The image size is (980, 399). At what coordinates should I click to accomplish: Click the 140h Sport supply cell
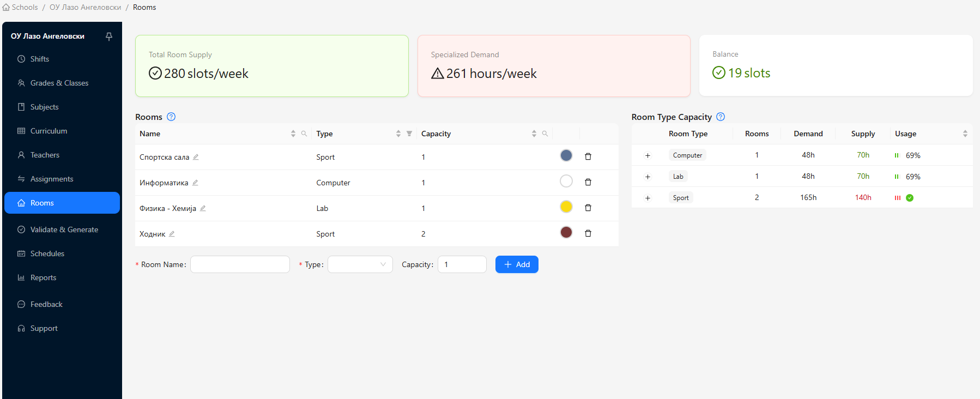click(863, 197)
